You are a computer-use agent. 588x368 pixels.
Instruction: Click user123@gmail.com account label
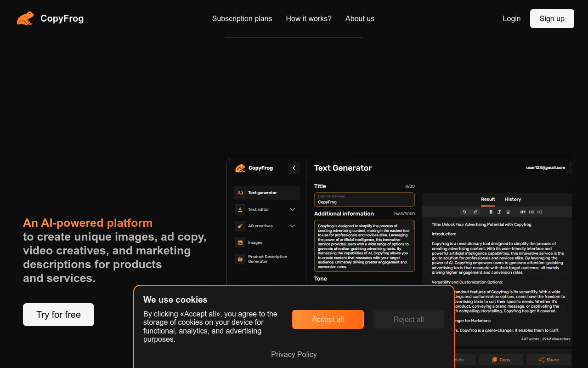546,168
